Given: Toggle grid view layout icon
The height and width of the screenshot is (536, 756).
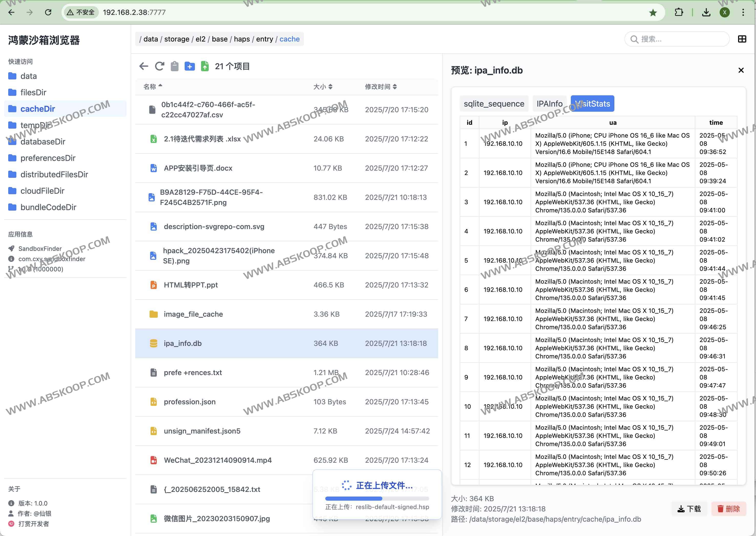Looking at the screenshot, I should click(742, 39).
